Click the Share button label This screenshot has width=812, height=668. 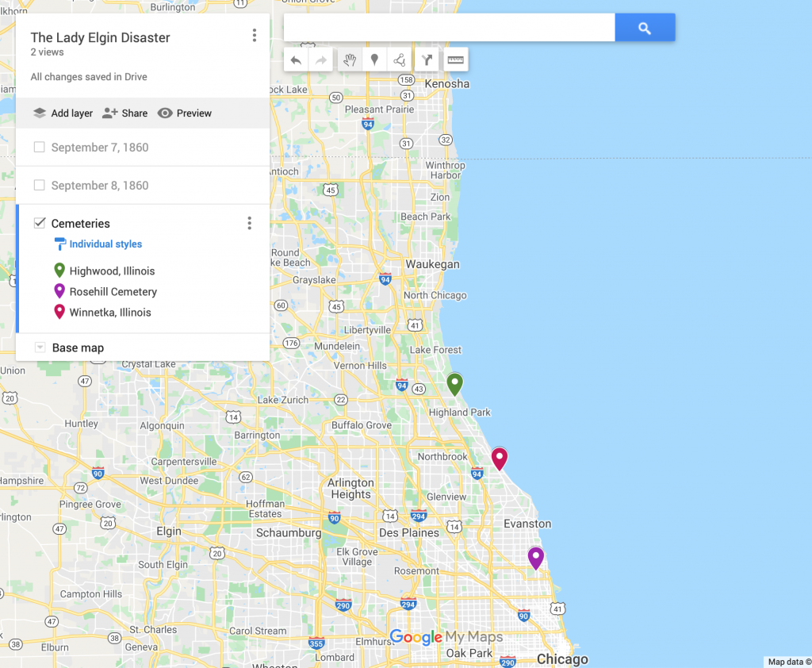pyautogui.click(x=135, y=113)
